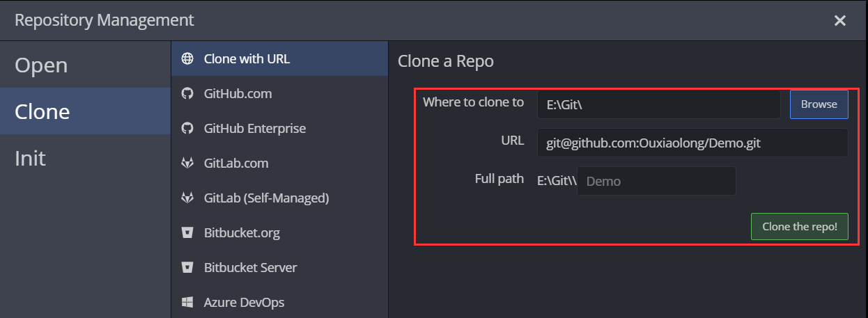Switch to the Open tab

86,65
